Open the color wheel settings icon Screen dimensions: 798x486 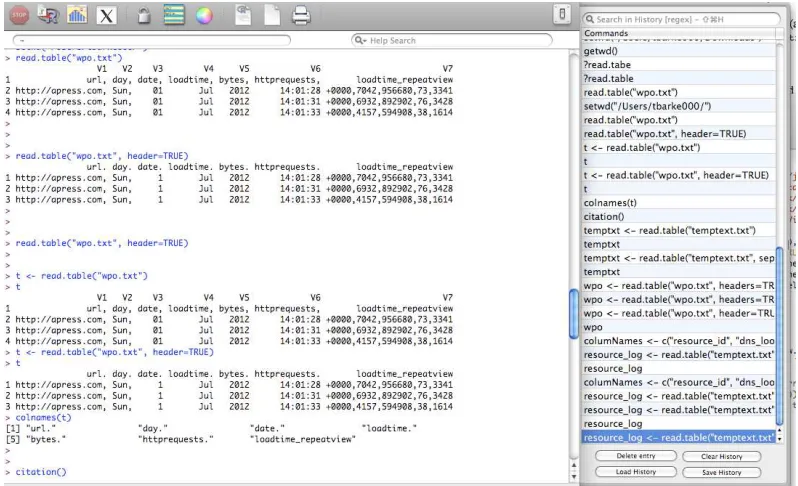(x=204, y=16)
